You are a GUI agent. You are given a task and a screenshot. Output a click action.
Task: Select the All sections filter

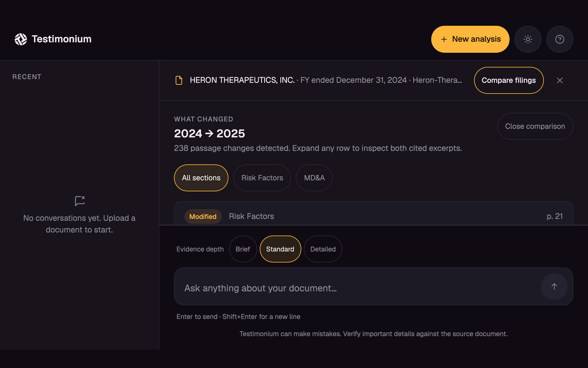coord(201,178)
